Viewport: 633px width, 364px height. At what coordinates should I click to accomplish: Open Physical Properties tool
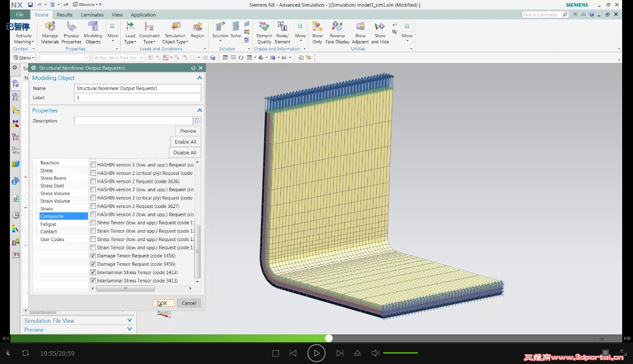point(71,33)
